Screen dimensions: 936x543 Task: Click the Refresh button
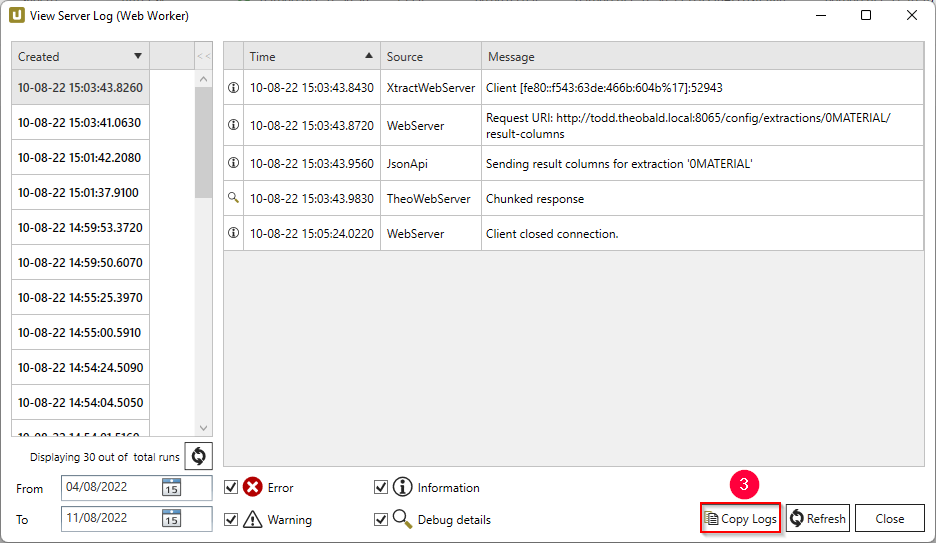818,518
